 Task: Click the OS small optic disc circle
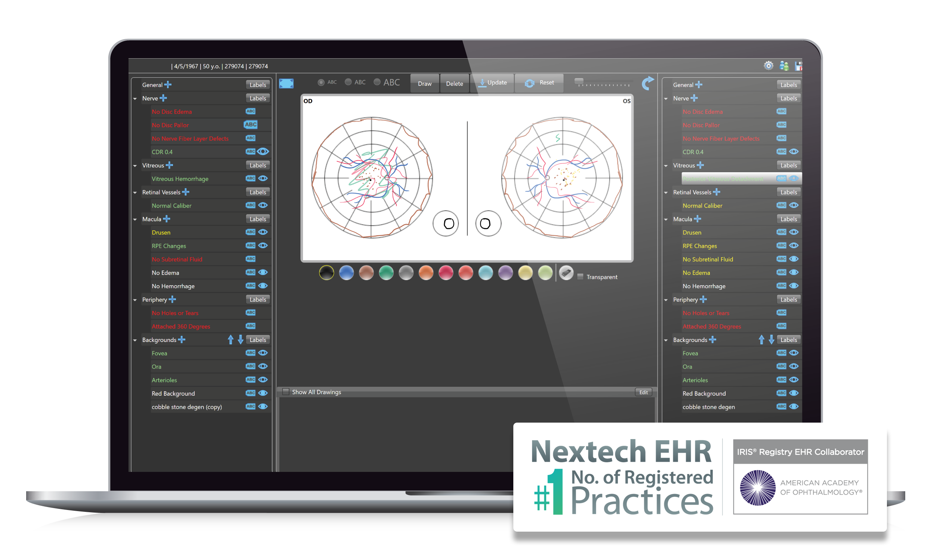click(488, 223)
